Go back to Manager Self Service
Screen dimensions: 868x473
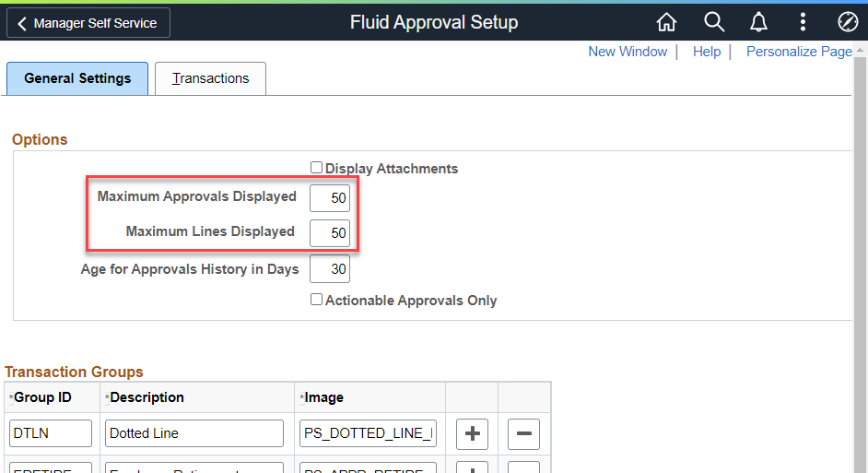pos(88,23)
